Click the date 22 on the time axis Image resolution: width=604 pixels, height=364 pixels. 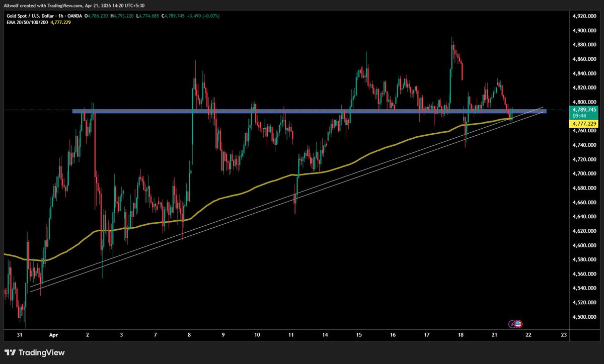[530, 335]
